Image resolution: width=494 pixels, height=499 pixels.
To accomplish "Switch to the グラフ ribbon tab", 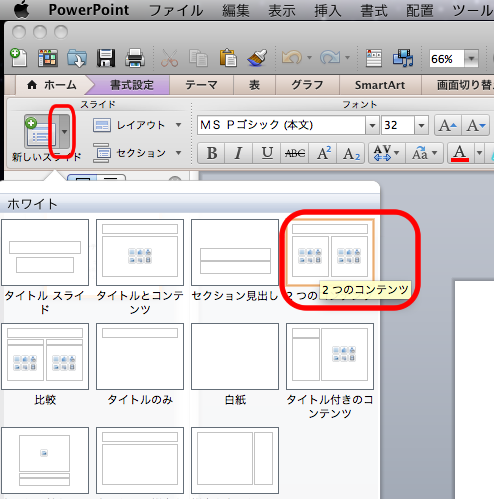I will [x=307, y=85].
